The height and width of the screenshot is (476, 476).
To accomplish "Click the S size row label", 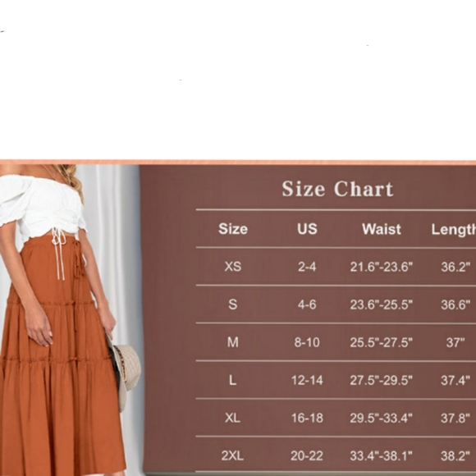I will [233, 304].
